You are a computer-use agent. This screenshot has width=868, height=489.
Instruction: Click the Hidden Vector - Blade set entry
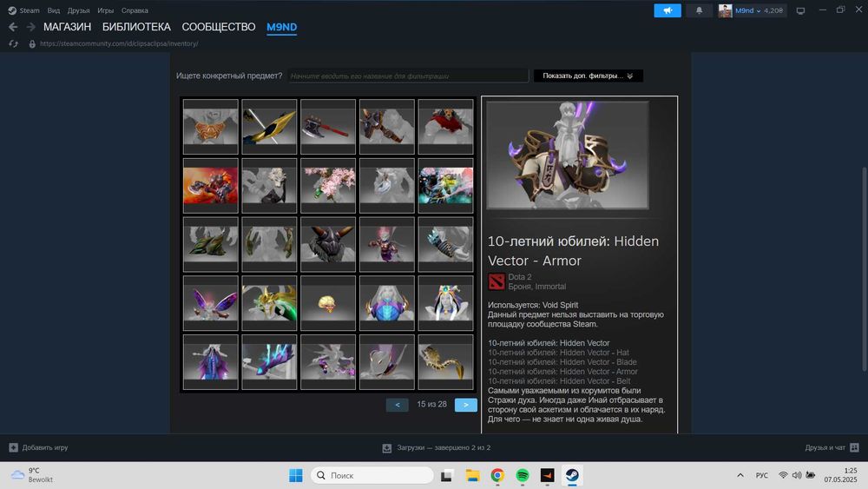coord(562,361)
